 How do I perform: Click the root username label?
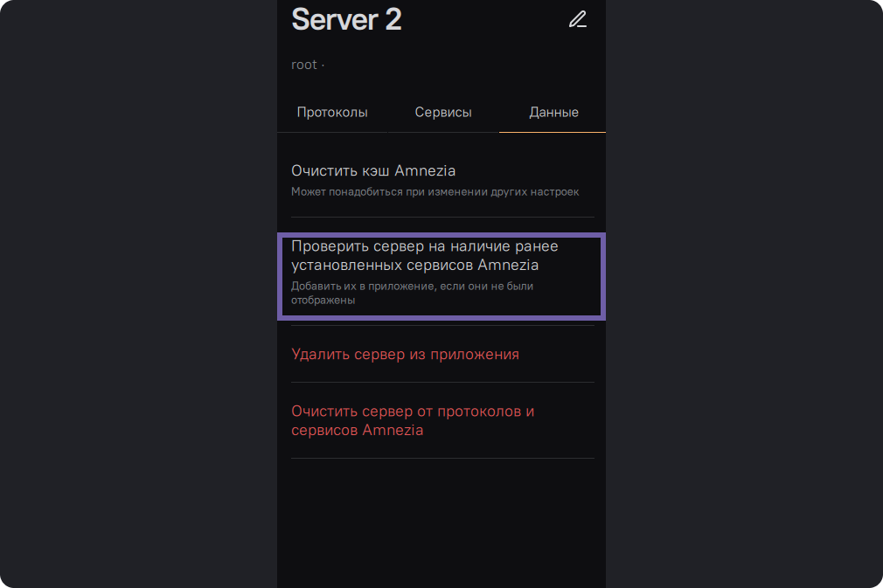[x=304, y=65]
